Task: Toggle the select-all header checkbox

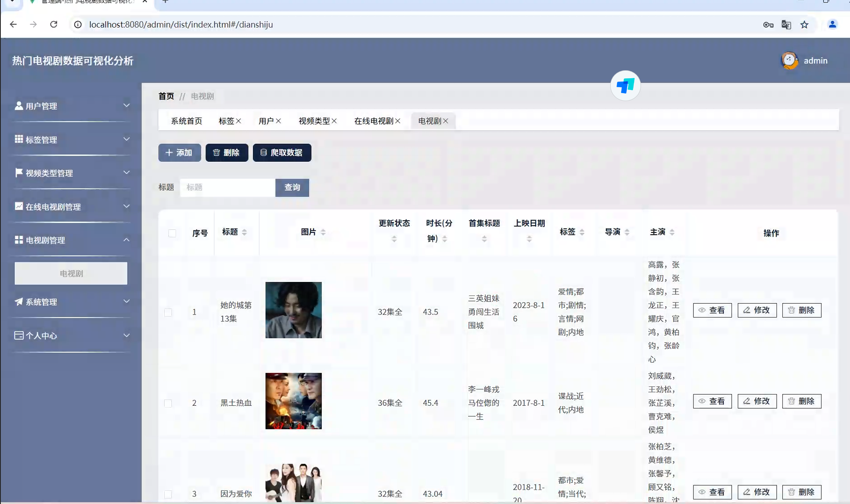Action: pyautogui.click(x=172, y=233)
